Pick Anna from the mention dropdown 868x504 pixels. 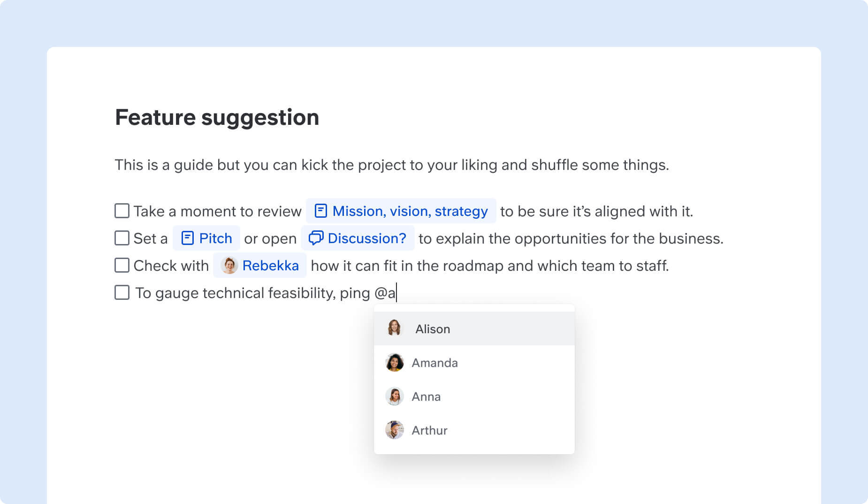point(474,396)
